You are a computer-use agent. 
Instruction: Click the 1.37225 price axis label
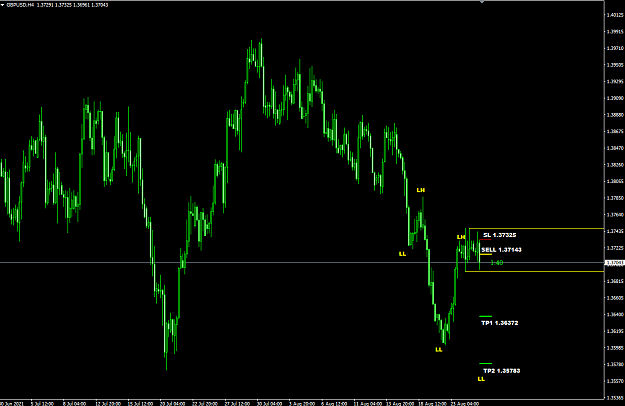(615, 248)
